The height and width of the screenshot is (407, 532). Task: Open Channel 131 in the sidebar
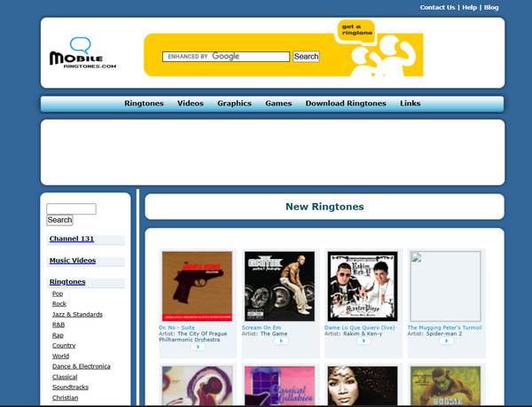point(72,239)
